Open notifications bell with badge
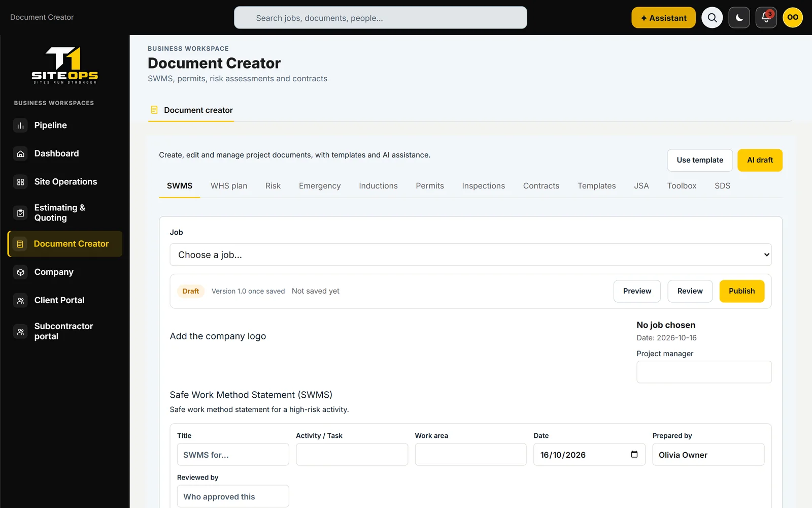 [x=766, y=18]
